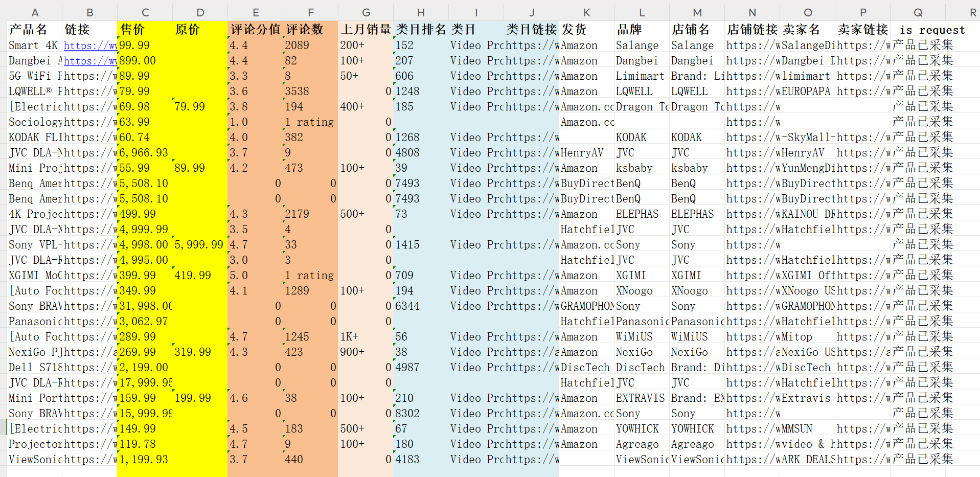Click the 评论数 header cell

(311, 29)
